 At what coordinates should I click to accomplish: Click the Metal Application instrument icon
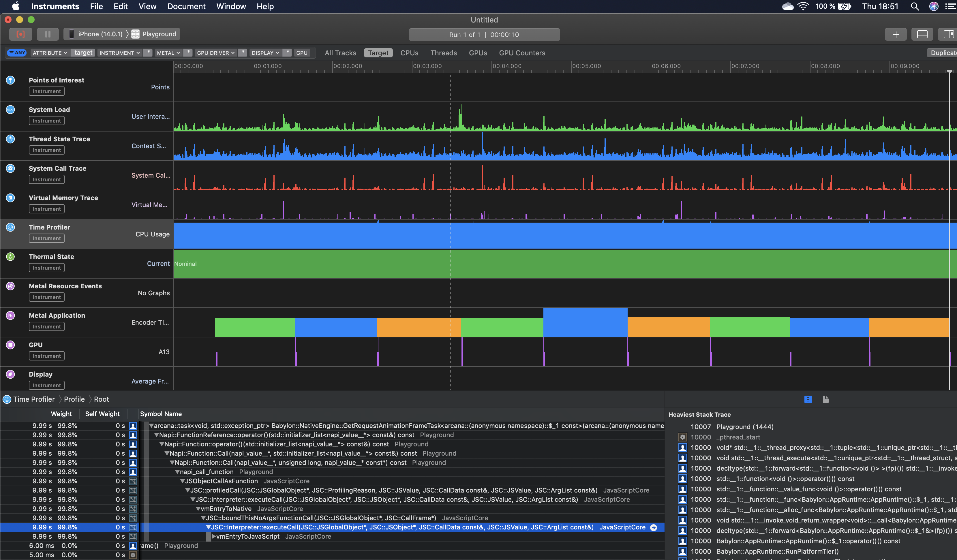click(10, 315)
